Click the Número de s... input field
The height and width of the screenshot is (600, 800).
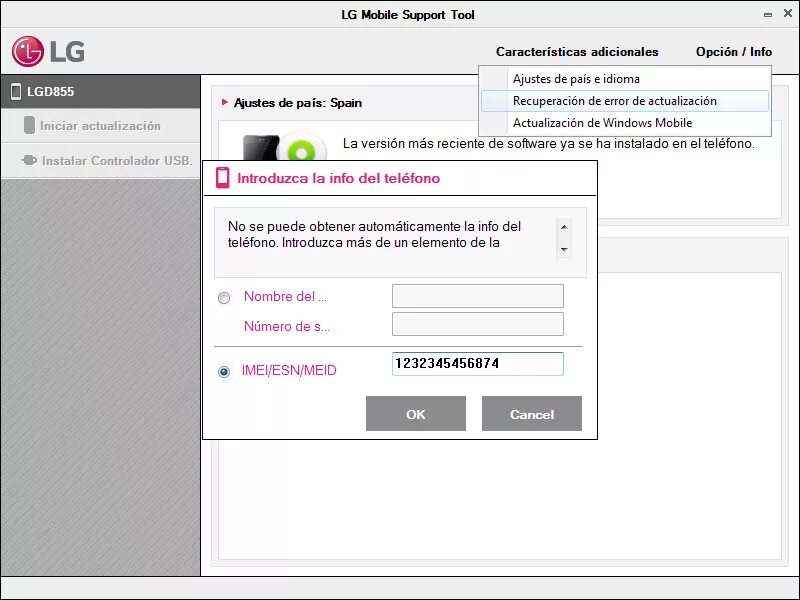click(x=478, y=324)
